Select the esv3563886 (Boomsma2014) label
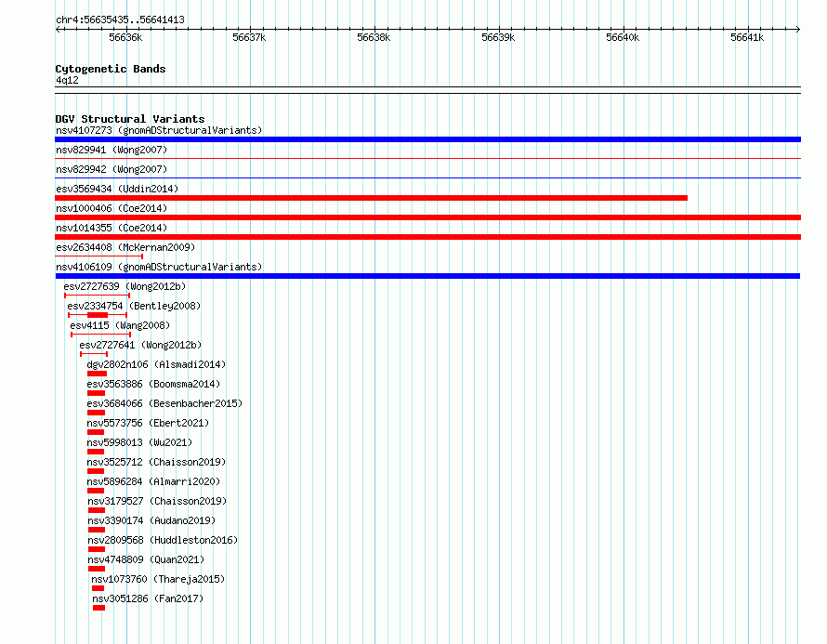 point(153,384)
